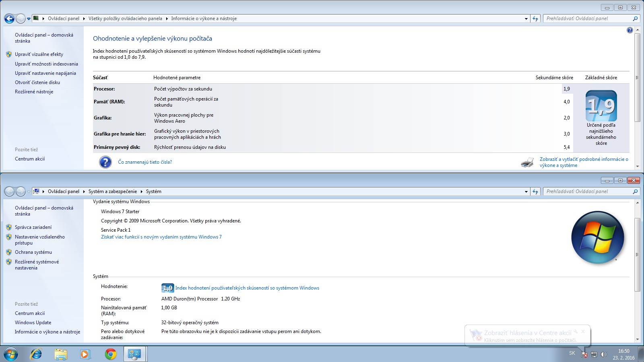Open Informácie o výkone a nástroje sidebar link
Screen dimensions: 644x362
[47, 332]
